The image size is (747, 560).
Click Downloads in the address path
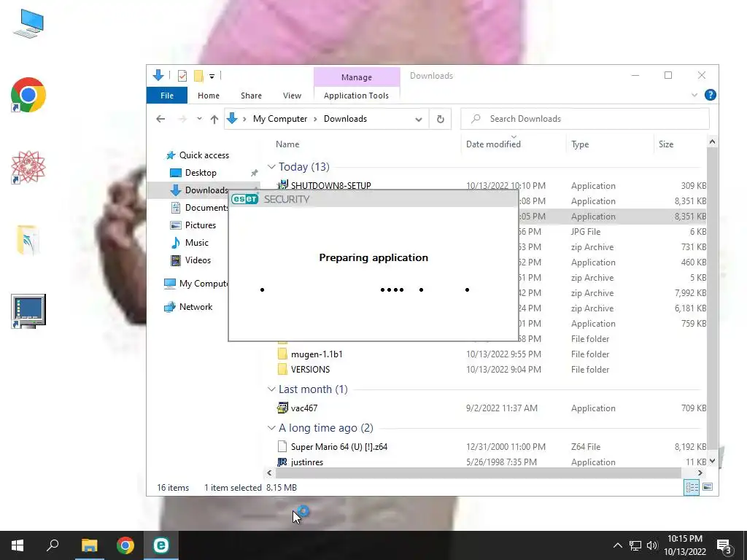[x=345, y=119]
